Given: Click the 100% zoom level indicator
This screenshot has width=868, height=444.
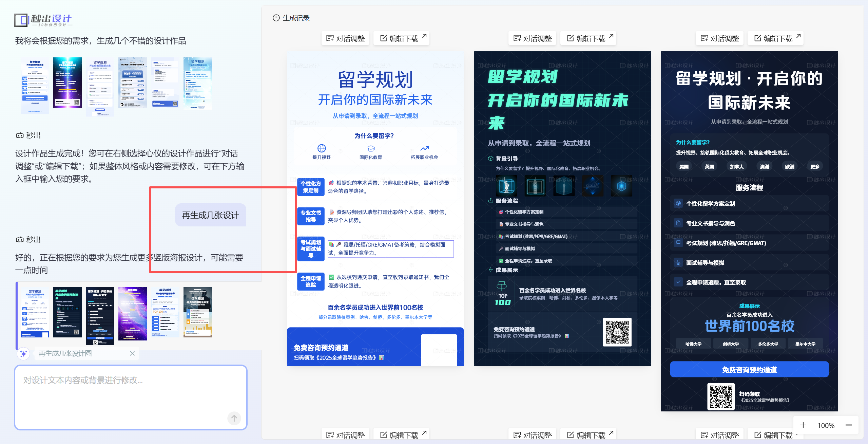Looking at the screenshot, I should (x=826, y=425).
